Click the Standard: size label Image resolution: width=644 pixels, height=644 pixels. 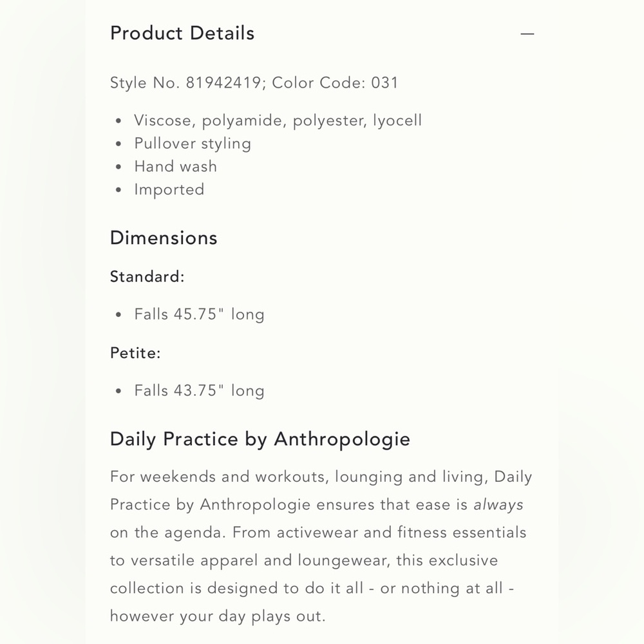click(147, 277)
